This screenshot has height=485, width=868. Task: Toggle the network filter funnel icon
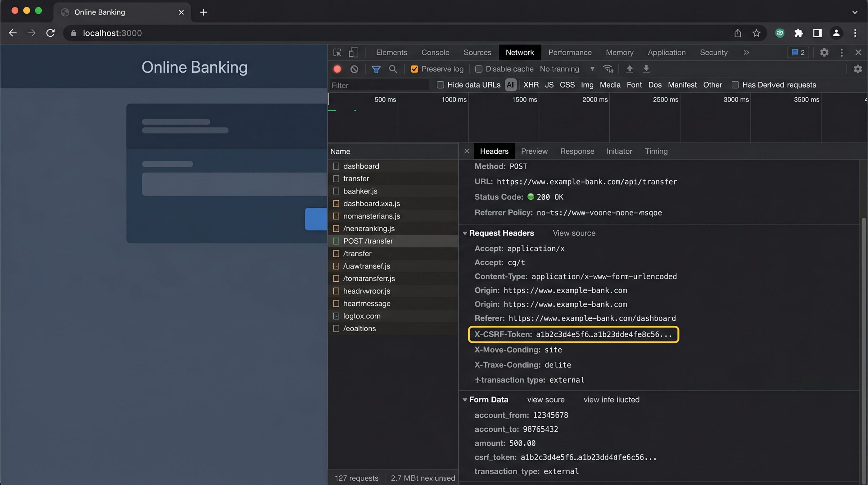coord(376,69)
